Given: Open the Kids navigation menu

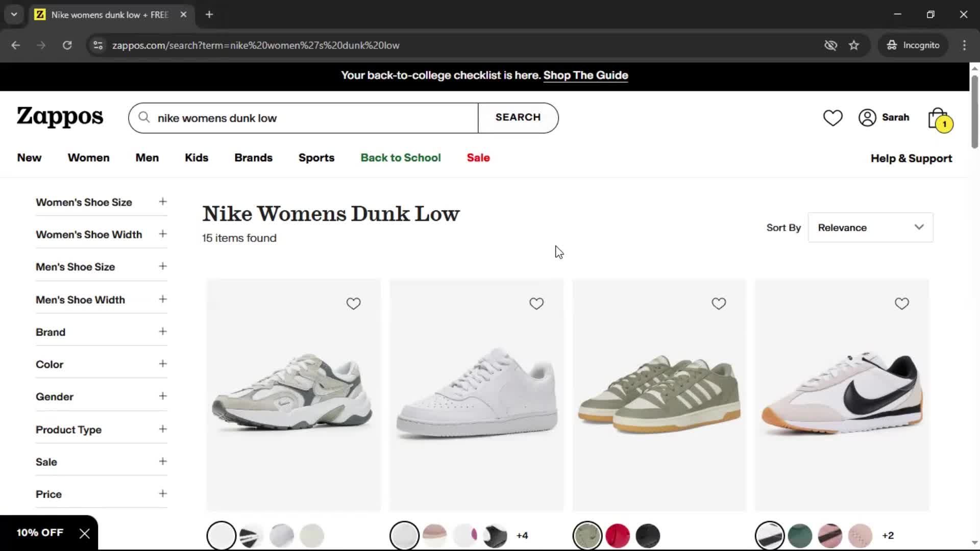Looking at the screenshot, I should tap(197, 158).
